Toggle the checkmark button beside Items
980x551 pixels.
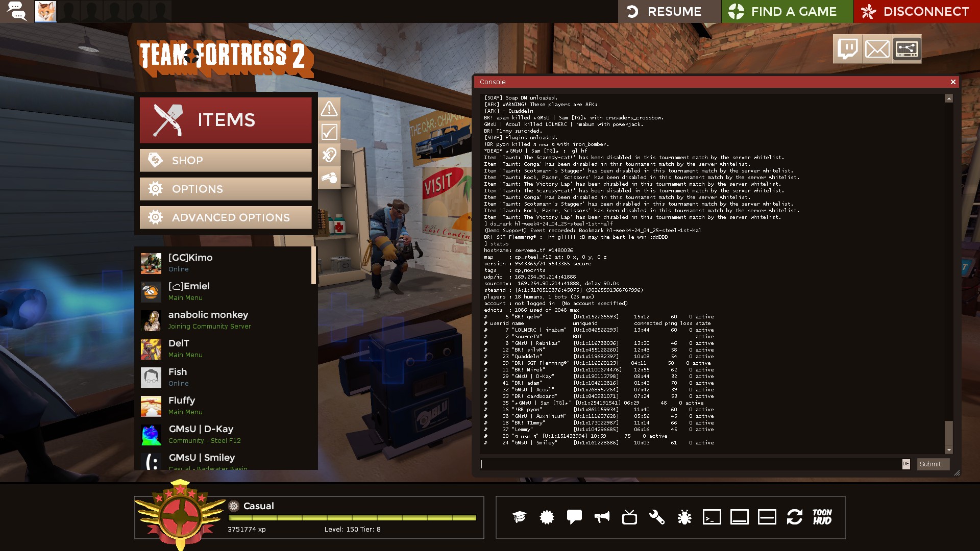329,132
